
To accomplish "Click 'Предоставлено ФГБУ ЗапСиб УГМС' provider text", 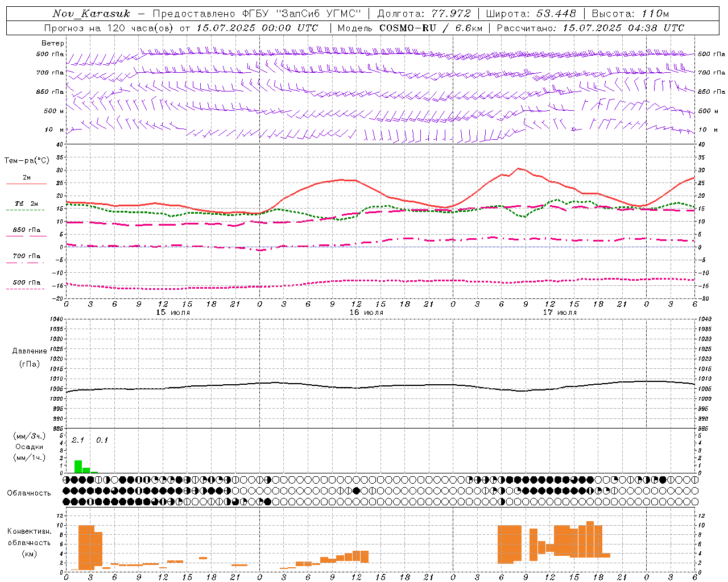I will click(x=257, y=14).
